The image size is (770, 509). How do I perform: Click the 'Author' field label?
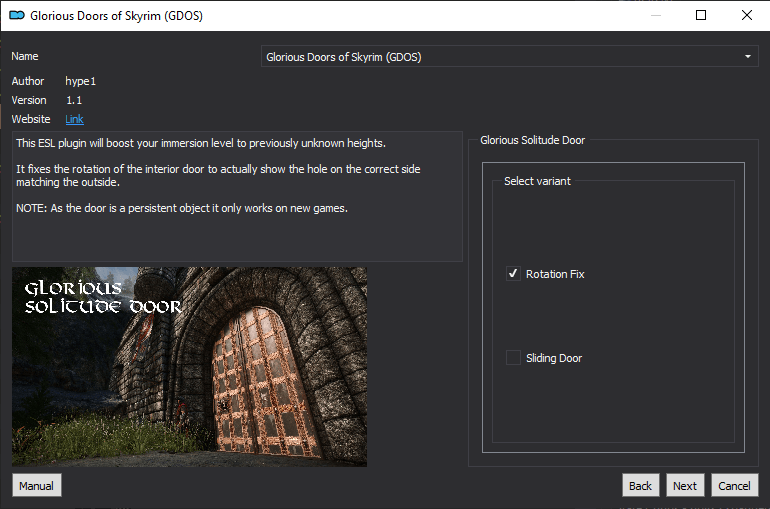click(x=28, y=81)
